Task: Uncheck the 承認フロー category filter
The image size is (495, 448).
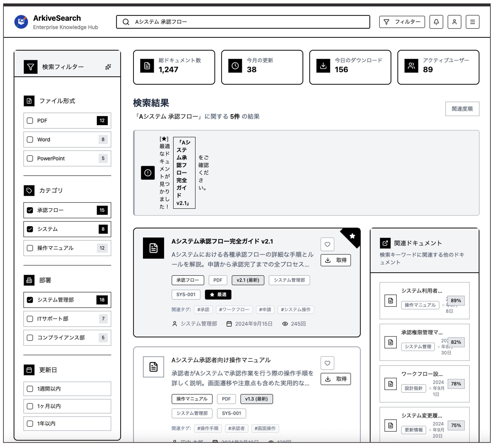Action: [x=30, y=210]
